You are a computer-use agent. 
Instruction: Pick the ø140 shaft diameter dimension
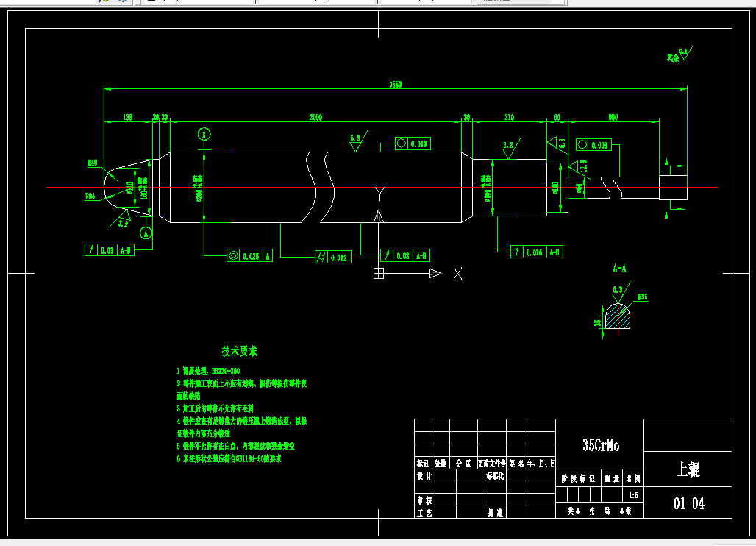tap(555, 188)
